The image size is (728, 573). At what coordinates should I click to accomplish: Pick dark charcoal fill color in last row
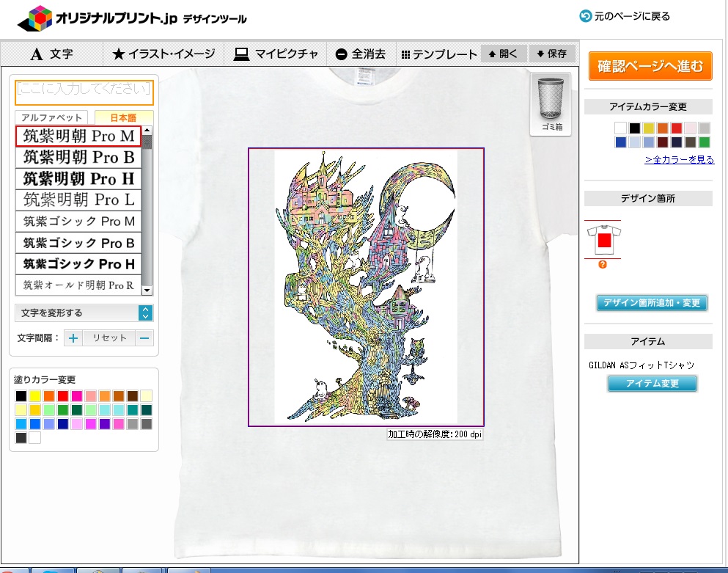pos(21,438)
